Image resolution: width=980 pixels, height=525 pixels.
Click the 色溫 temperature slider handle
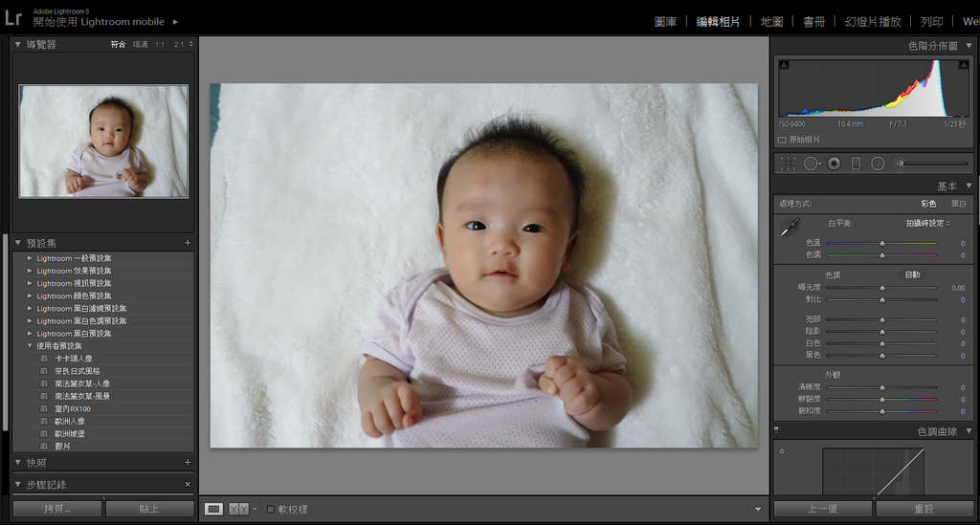(881, 243)
